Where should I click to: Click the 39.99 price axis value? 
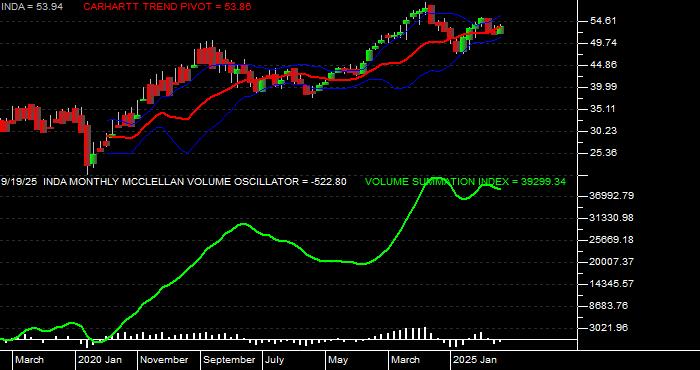pos(603,87)
